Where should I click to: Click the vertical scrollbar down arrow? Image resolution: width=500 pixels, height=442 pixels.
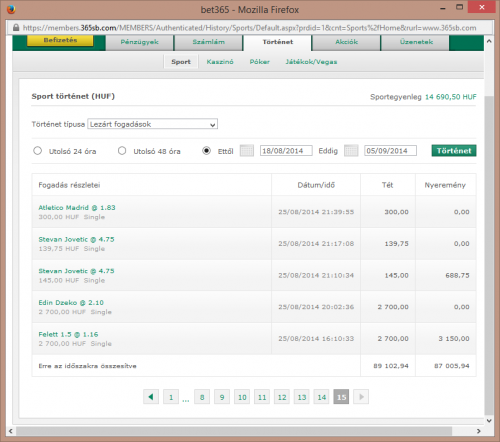tap(489, 421)
